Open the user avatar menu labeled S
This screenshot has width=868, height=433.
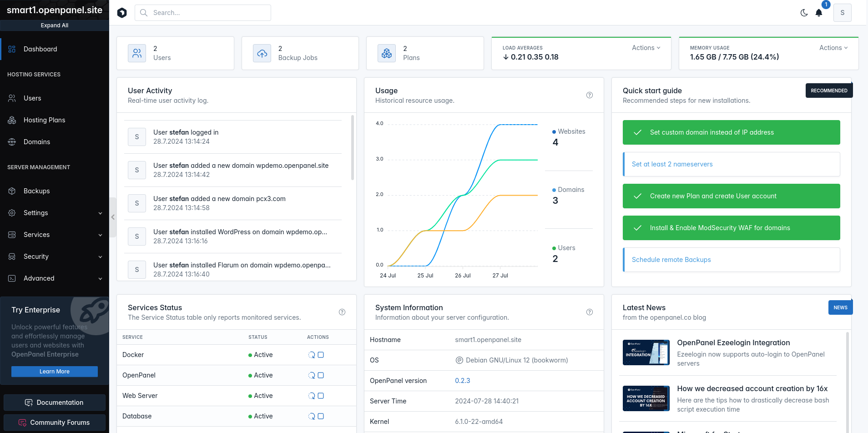pyautogui.click(x=843, y=13)
